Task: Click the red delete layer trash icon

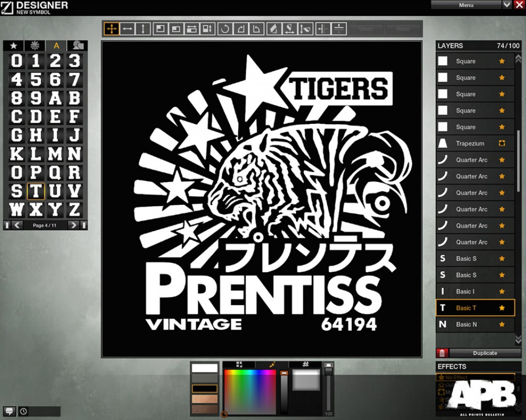Action: [x=442, y=353]
